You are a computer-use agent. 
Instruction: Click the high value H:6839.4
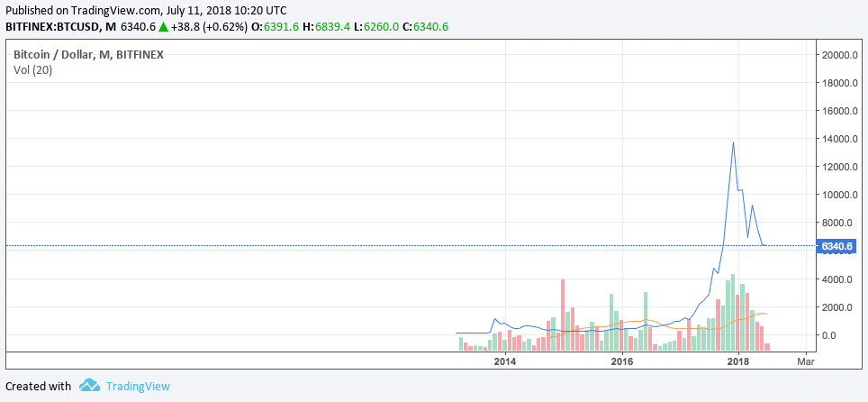point(321,27)
